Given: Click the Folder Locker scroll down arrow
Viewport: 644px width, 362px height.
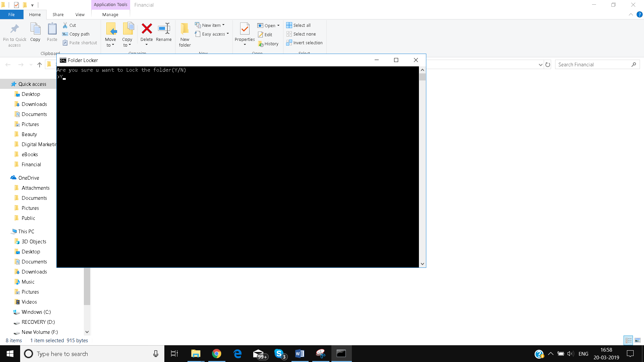Looking at the screenshot, I should tap(422, 264).
